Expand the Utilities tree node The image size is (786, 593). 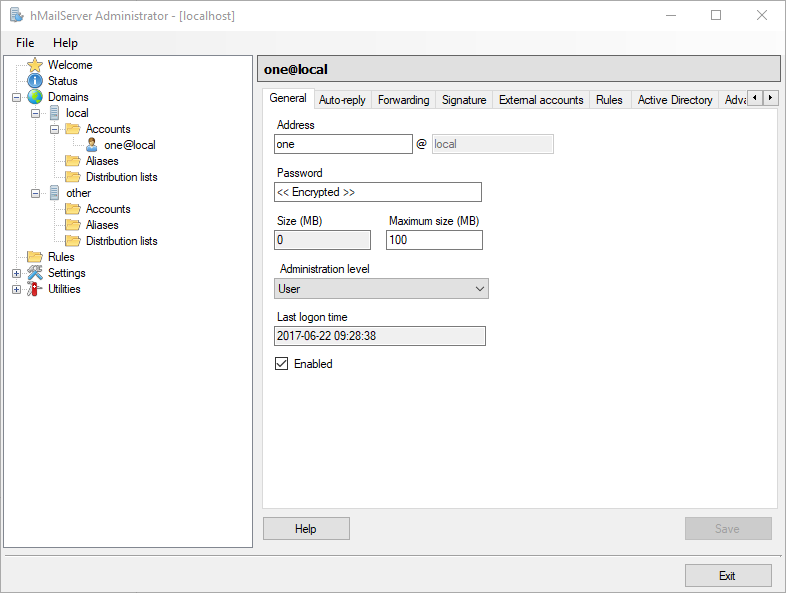[17, 290]
